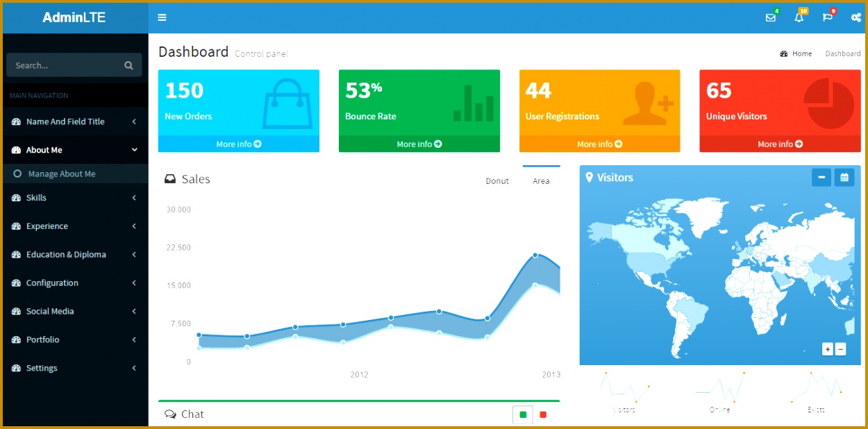Click the search magnifier icon
The width and height of the screenshot is (868, 429).
[128, 65]
